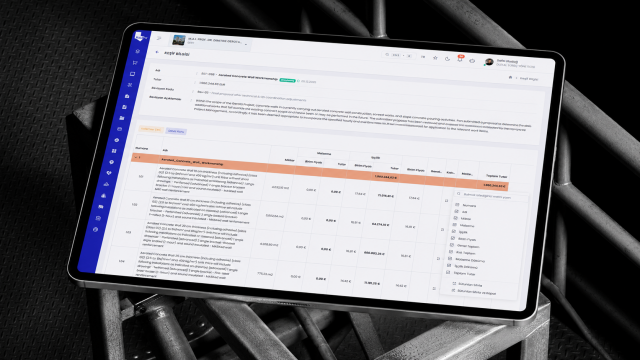Screen dimensions: 640x360
Task: Go back using arrow beside Keşif Bilgisi title
Action: 157,52
